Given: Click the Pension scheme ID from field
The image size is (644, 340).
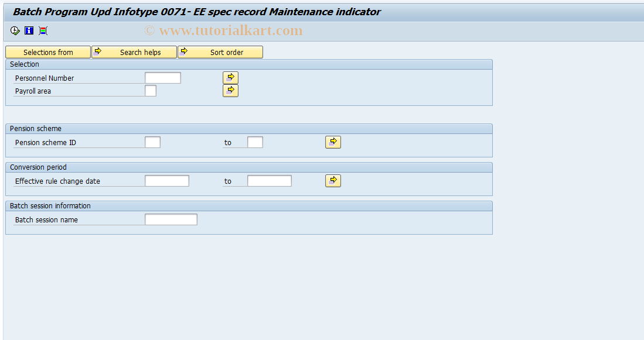Looking at the screenshot, I should point(152,142).
